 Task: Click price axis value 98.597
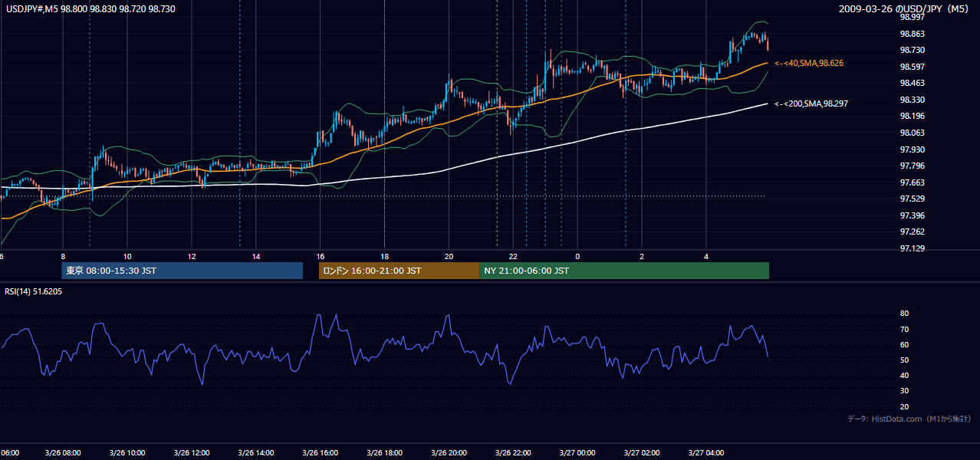point(913,67)
